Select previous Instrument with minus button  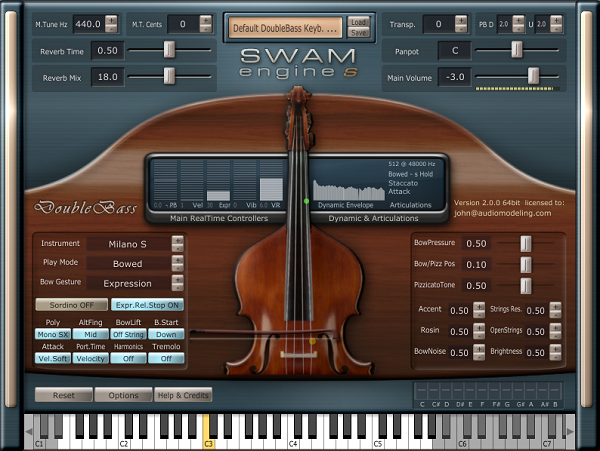point(178,248)
